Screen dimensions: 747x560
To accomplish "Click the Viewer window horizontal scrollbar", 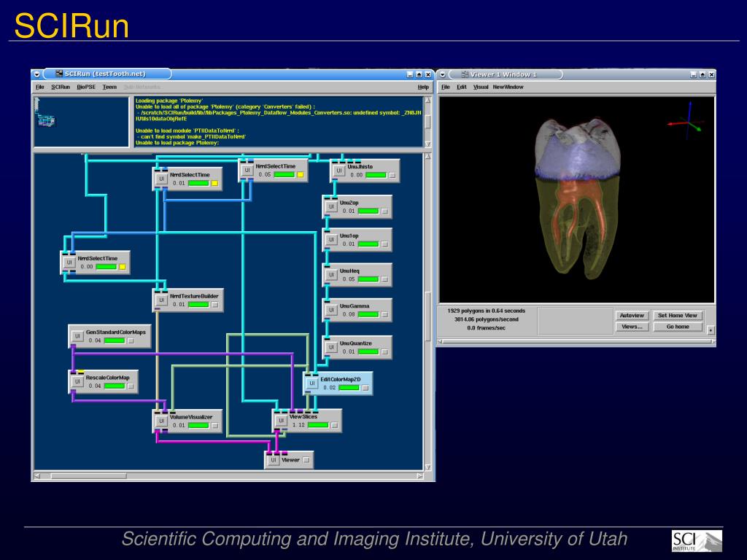I will [x=576, y=341].
